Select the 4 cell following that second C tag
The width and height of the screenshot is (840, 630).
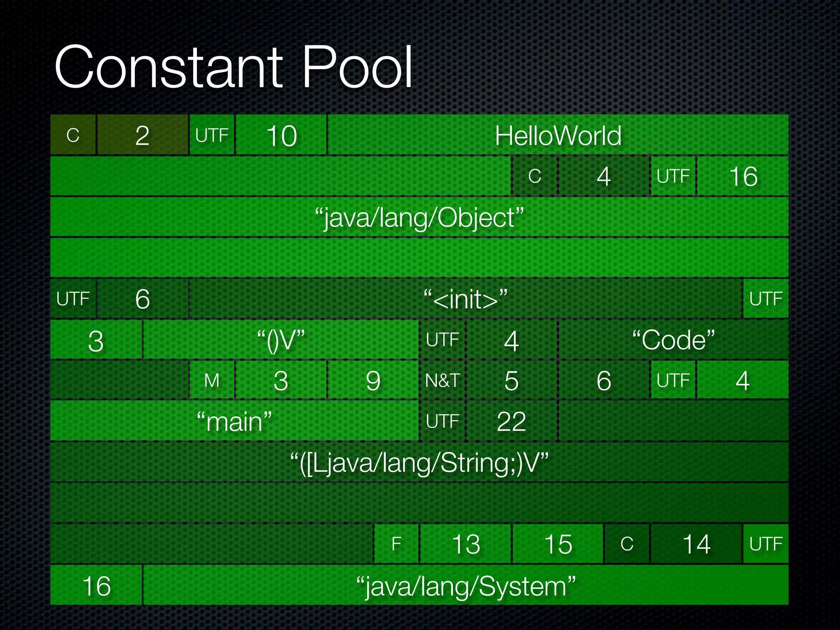604,176
